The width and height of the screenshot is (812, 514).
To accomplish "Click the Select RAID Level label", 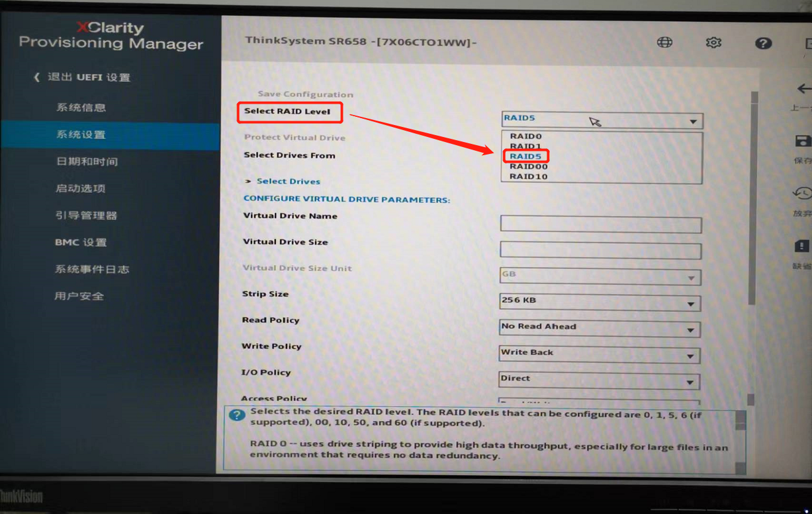I will (x=287, y=111).
